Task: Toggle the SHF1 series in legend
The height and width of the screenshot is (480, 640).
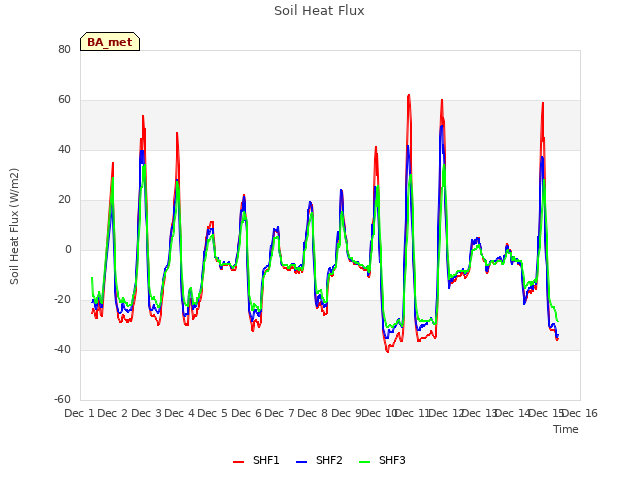Action: coord(256,460)
